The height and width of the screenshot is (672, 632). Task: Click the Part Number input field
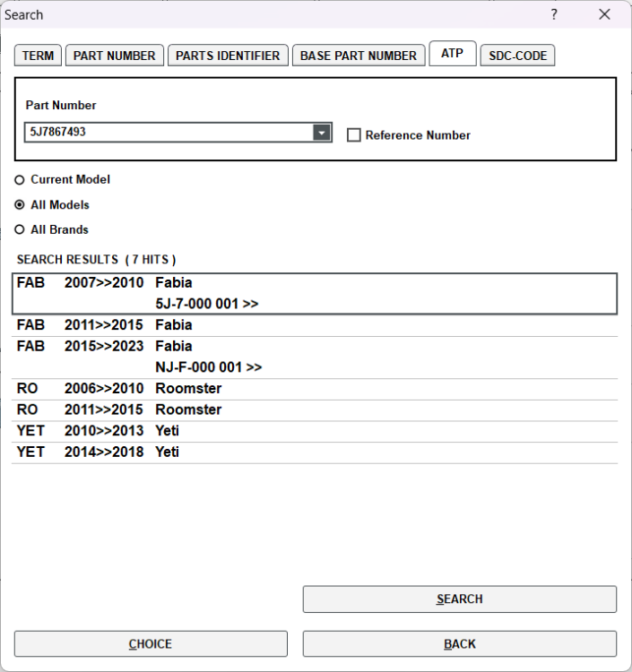[169, 132]
